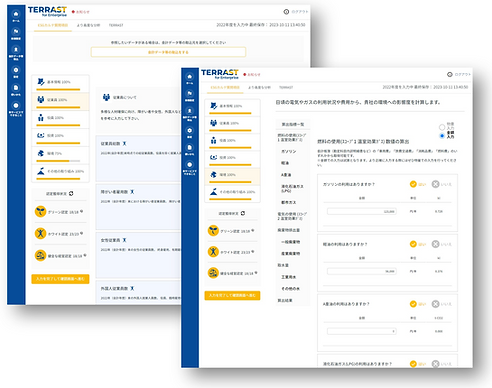Click person icon in back window sidebar

(x=16, y=50)
